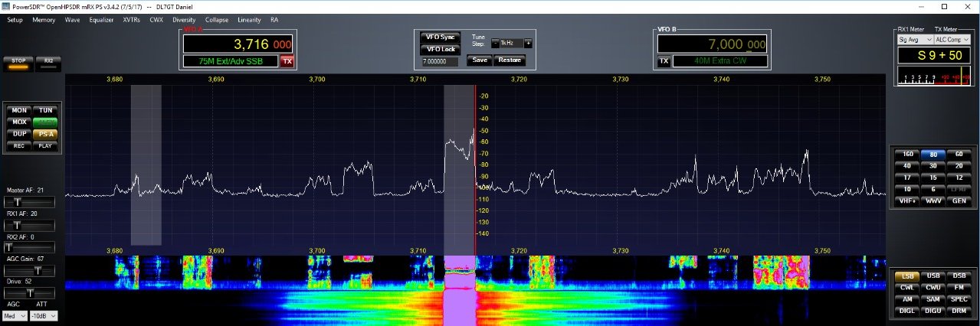Open the XVTRs menu

[132, 20]
